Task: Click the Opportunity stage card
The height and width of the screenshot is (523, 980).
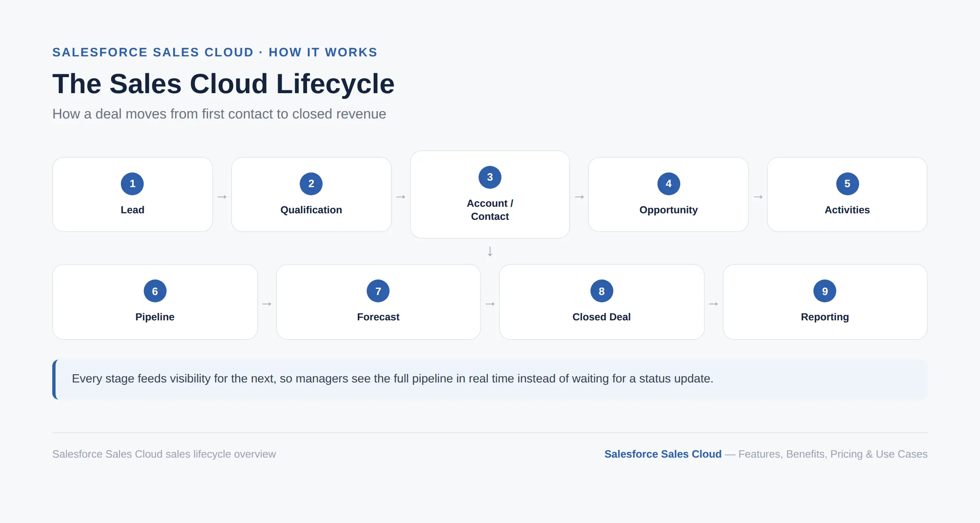Action: [x=668, y=194]
